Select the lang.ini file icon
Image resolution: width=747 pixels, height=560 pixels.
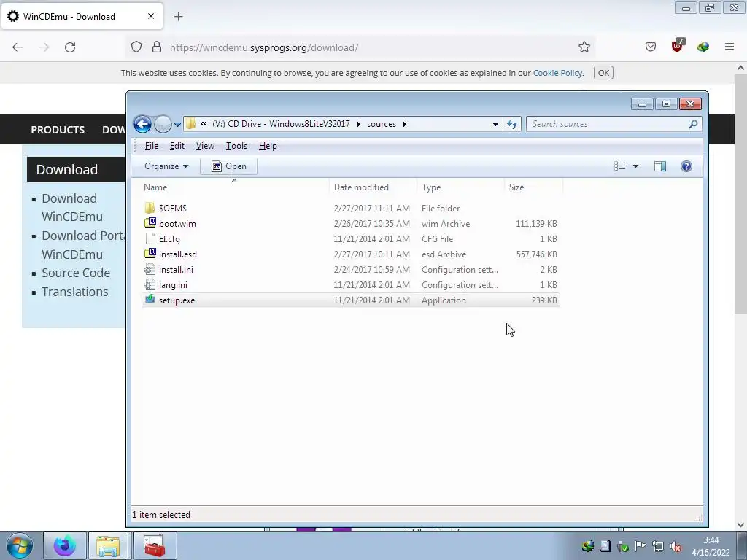pos(150,285)
